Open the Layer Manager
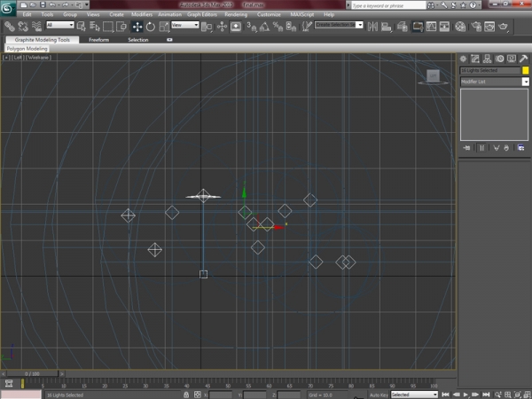532x399 pixels. (402, 27)
